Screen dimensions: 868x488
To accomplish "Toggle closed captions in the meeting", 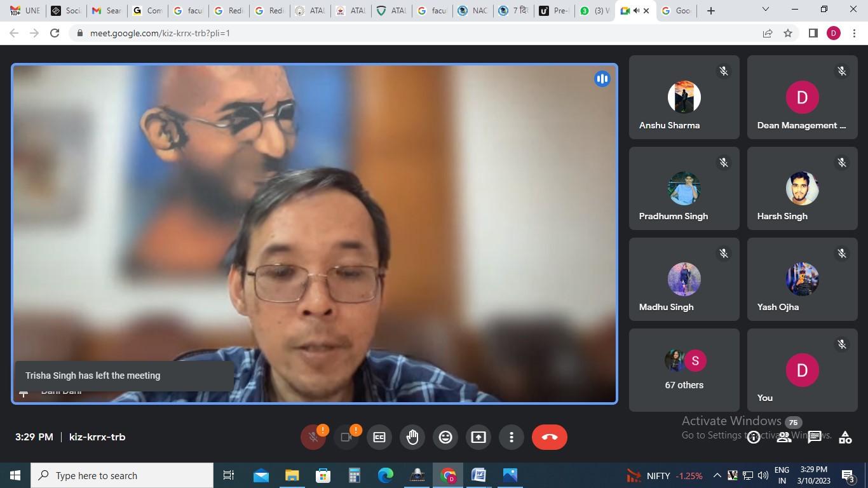I will click(379, 437).
